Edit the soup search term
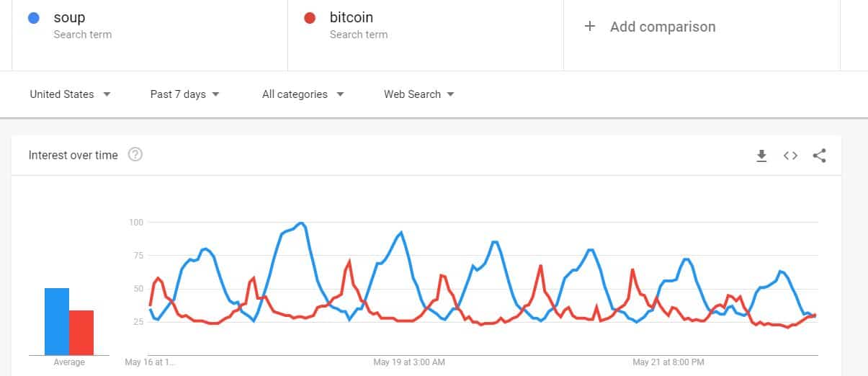Viewport: 868px width, 376px height. point(69,17)
